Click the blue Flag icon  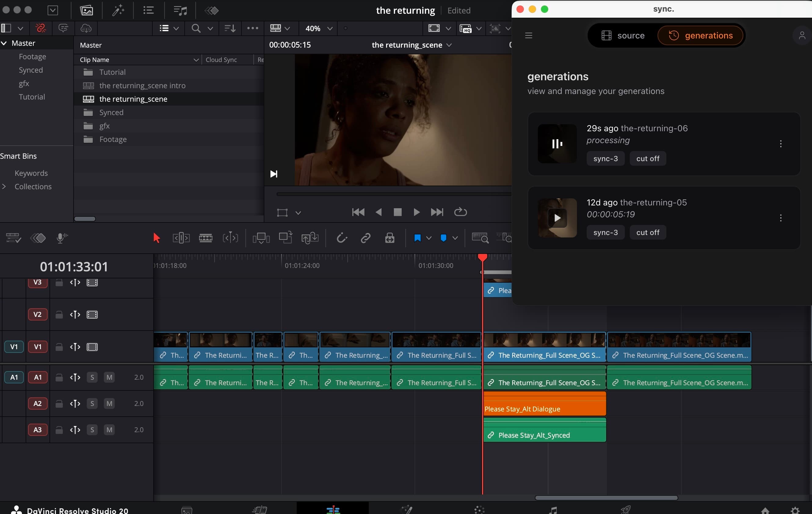pos(417,238)
